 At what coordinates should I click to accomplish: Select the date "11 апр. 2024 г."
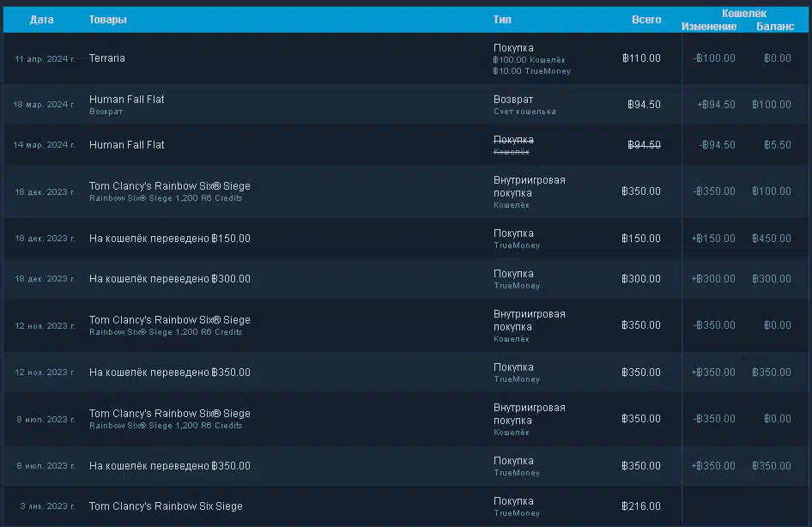click(x=45, y=59)
